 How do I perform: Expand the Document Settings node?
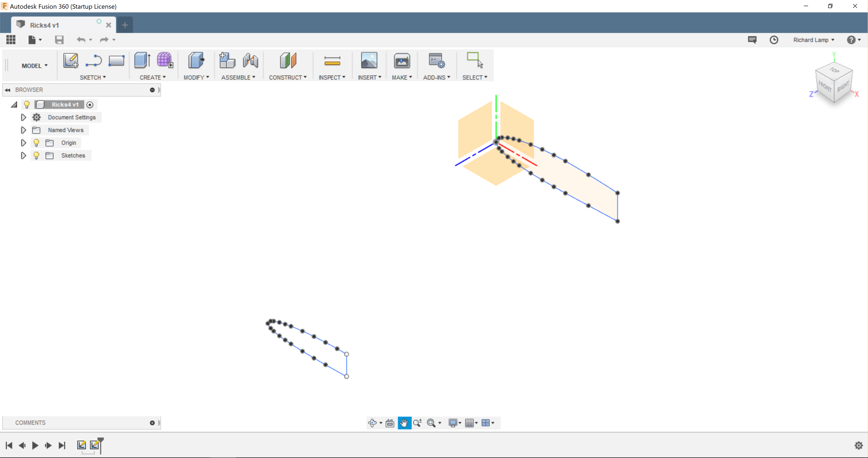(23, 117)
